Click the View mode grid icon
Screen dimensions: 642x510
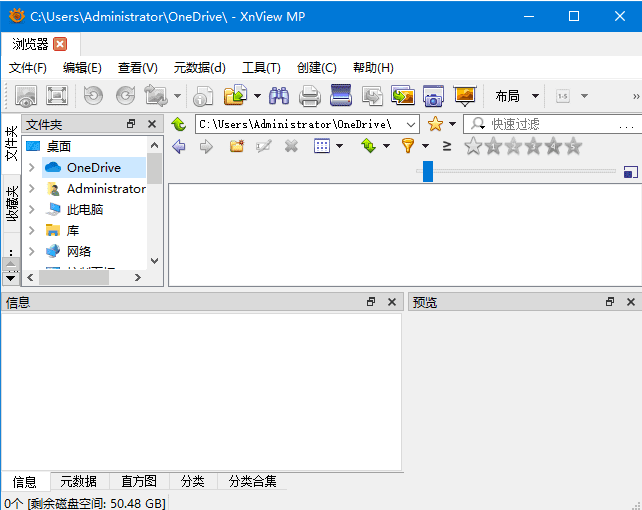pyautogui.click(x=322, y=146)
